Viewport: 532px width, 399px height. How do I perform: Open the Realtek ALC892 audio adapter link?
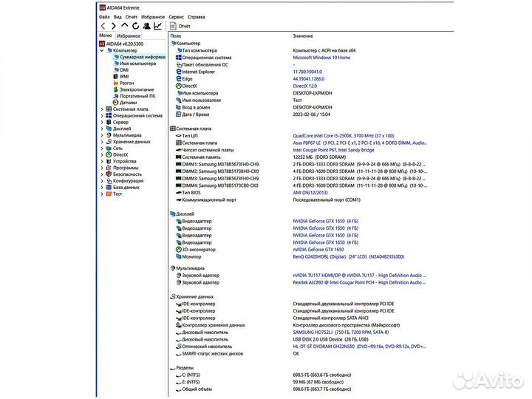[x=359, y=282]
